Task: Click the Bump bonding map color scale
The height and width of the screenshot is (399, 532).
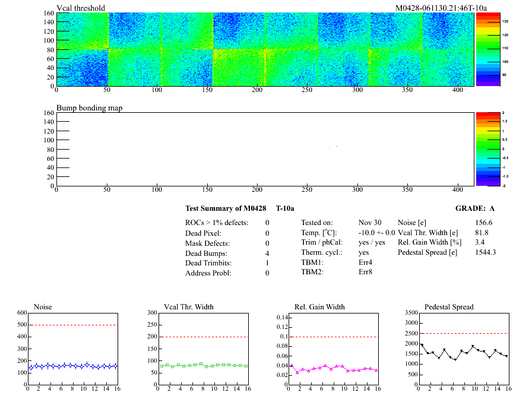Action: (x=486, y=148)
